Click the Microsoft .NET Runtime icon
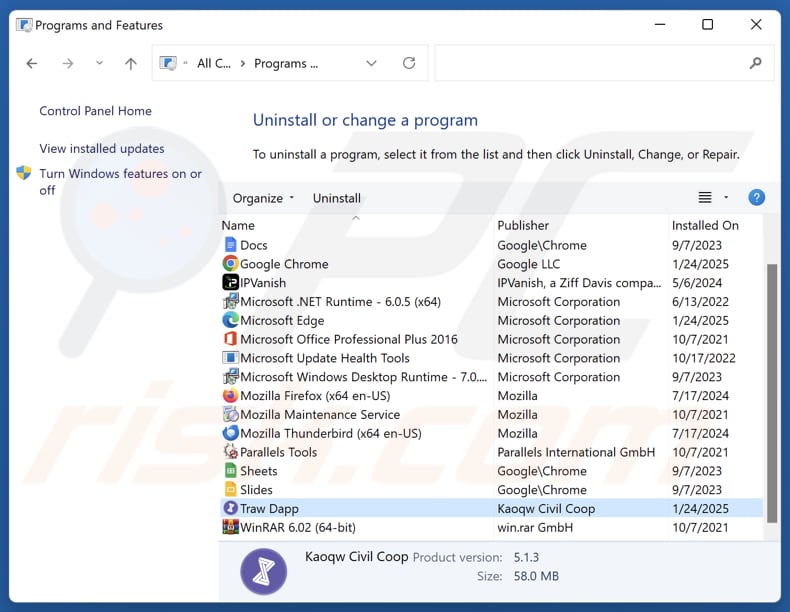This screenshot has width=790, height=612. (x=230, y=302)
